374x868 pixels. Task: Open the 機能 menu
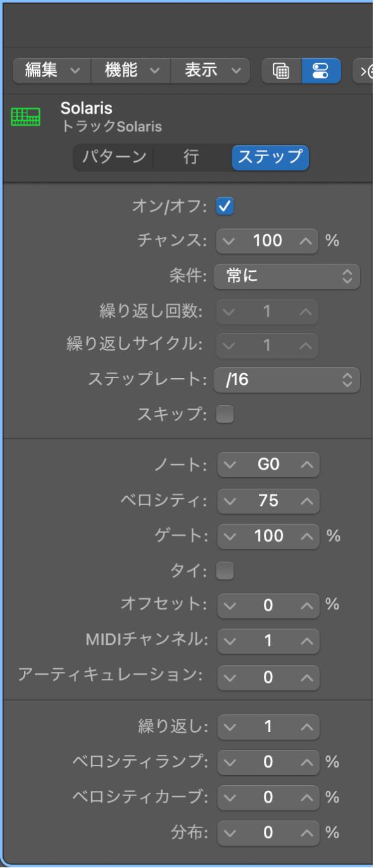pyautogui.click(x=130, y=70)
